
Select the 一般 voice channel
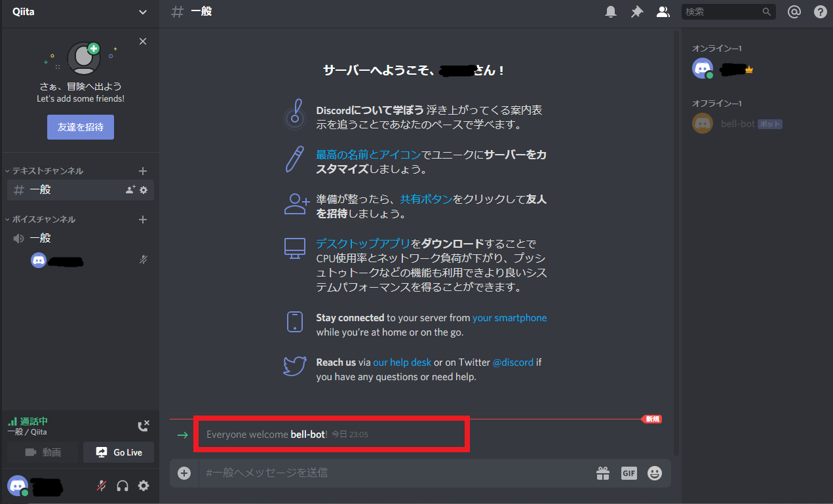click(80, 238)
